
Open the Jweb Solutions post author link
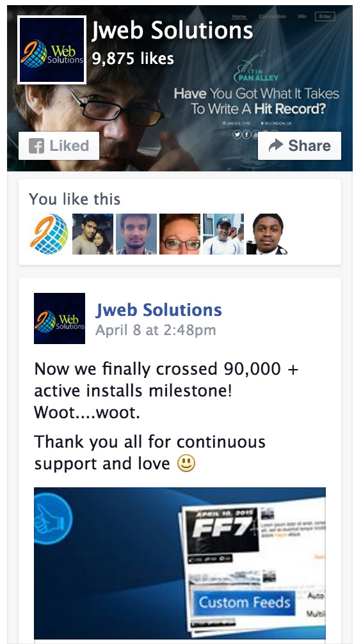coord(159,310)
